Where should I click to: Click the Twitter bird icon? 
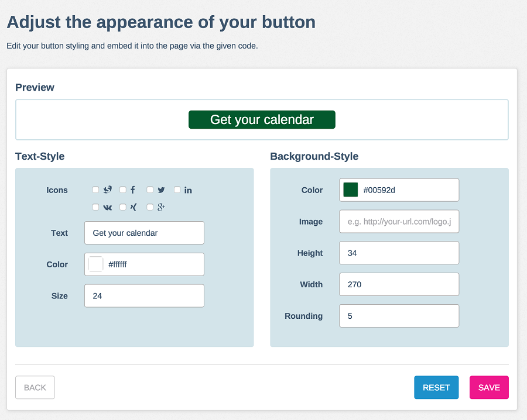click(161, 190)
